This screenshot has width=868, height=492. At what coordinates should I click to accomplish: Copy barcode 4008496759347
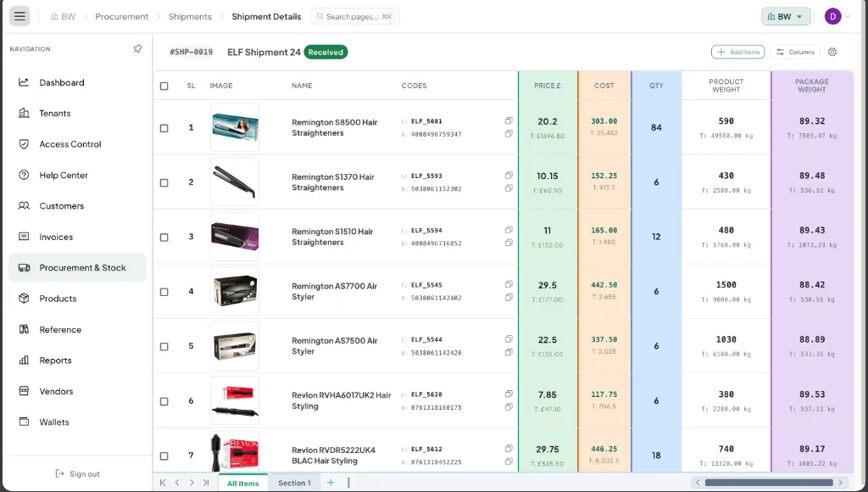[509, 133]
